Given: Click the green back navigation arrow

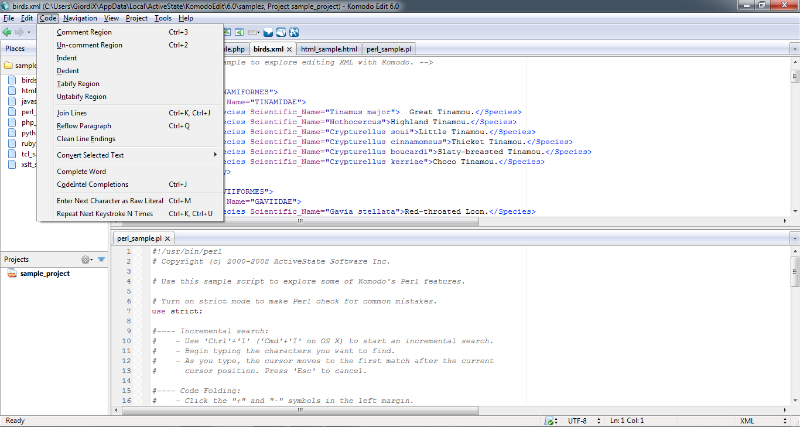Looking at the screenshot, I should 8,32.
